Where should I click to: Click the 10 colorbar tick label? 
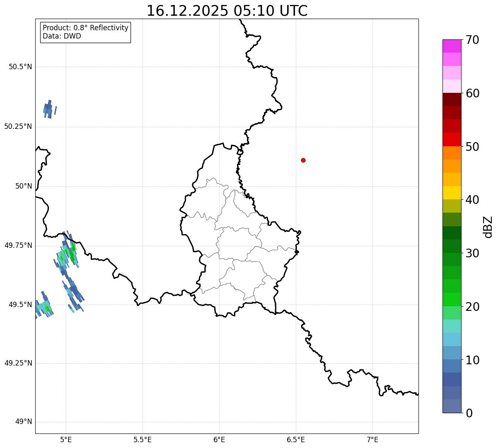coord(472,360)
